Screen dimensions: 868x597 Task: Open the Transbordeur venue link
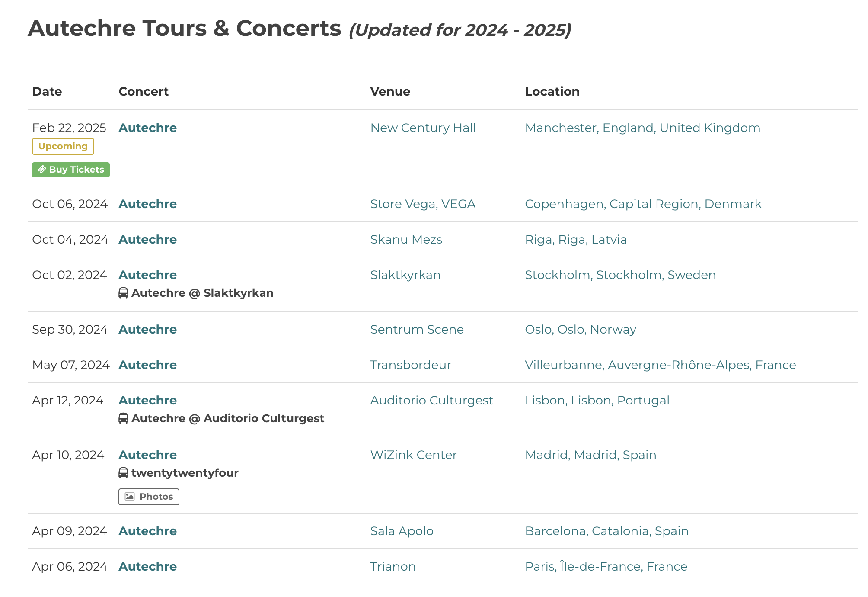click(x=410, y=365)
